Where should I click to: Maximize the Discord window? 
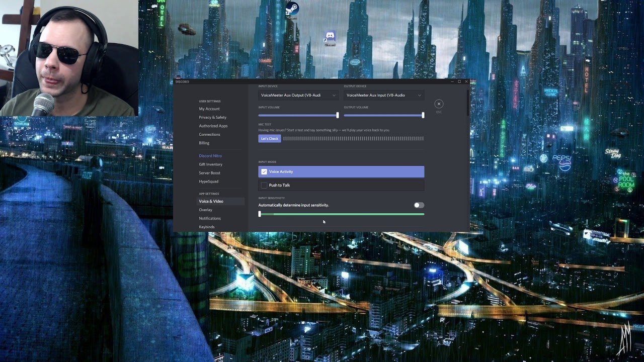[459, 81]
